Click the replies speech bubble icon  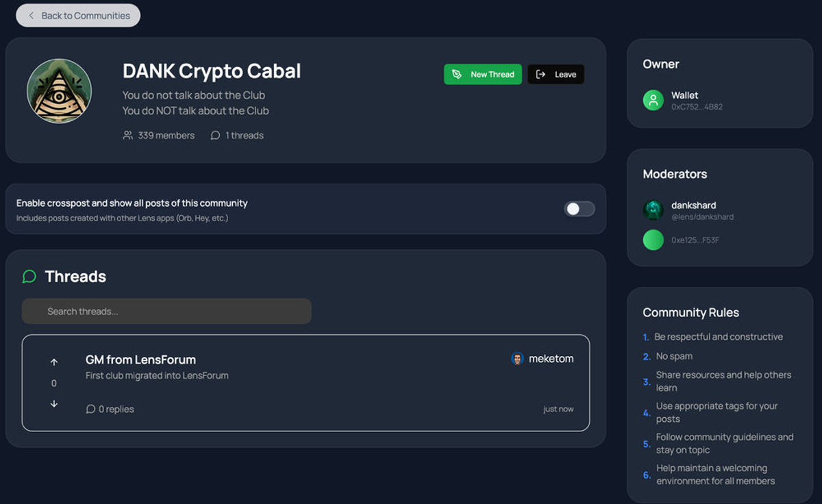coord(90,409)
